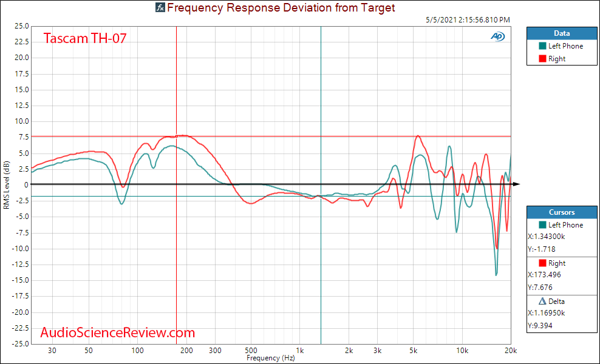600x364 pixels.
Task: Click the '25.0' top Y-axis tick label
Action: point(22,26)
